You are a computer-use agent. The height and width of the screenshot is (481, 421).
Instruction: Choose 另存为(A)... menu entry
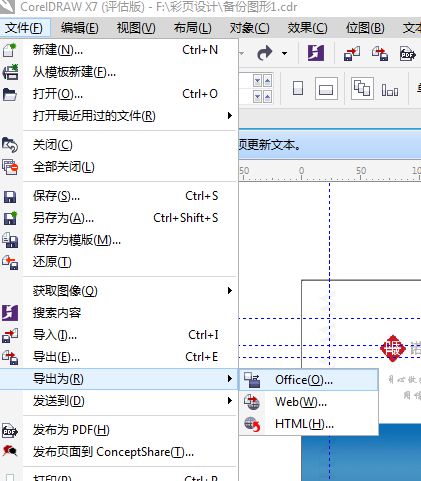[119, 218]
